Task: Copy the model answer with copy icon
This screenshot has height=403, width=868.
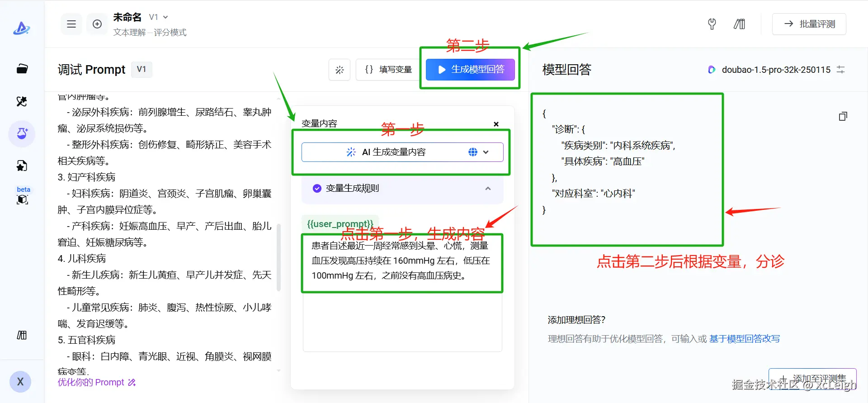Action: pos(843,116)
